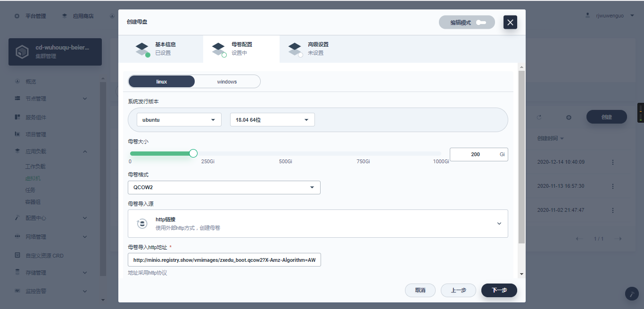Open 虚拟机 in the sidebar

(x=33, y=178)
